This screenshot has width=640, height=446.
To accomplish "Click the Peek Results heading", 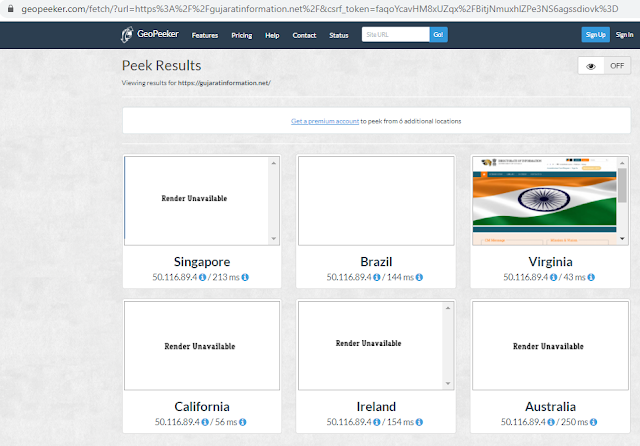I will coord(162,66).
